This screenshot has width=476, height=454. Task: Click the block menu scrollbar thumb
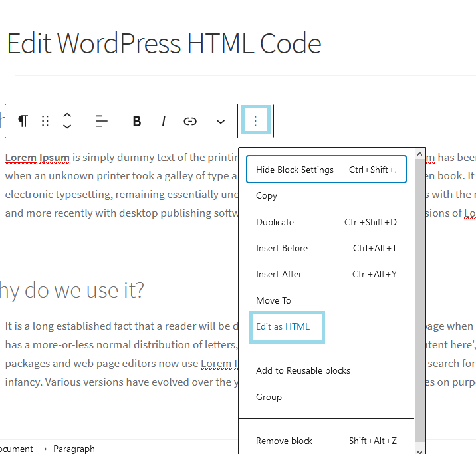420,300
